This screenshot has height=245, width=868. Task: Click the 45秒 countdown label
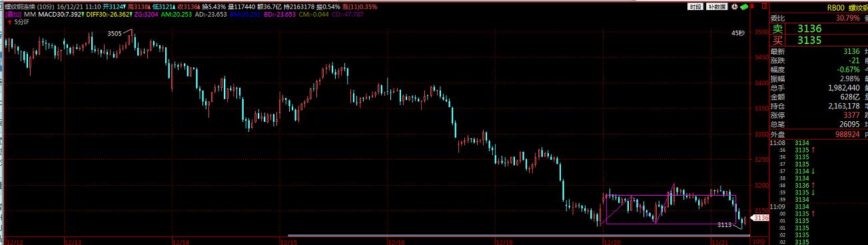click(x=737, y=33)
